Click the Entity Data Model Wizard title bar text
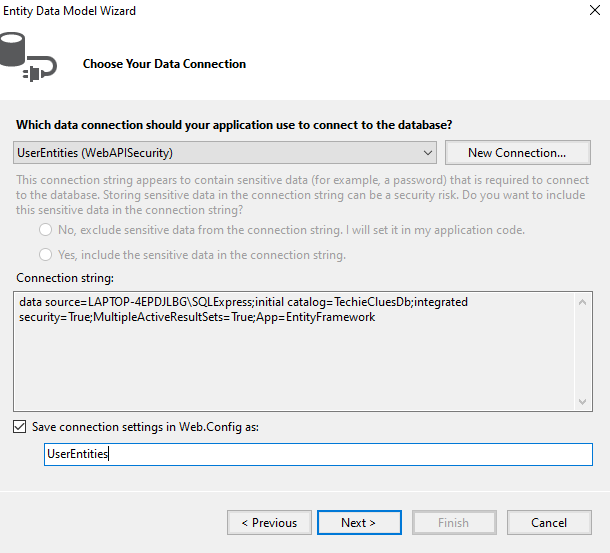This screenshot has height=553, width=610. pos(69,11)
